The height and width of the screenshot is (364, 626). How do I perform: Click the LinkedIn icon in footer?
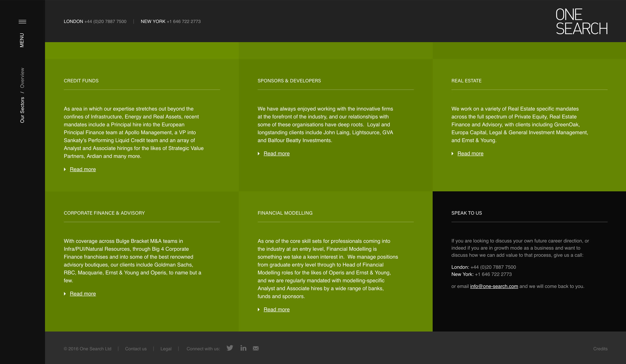(x=243, y=348)
